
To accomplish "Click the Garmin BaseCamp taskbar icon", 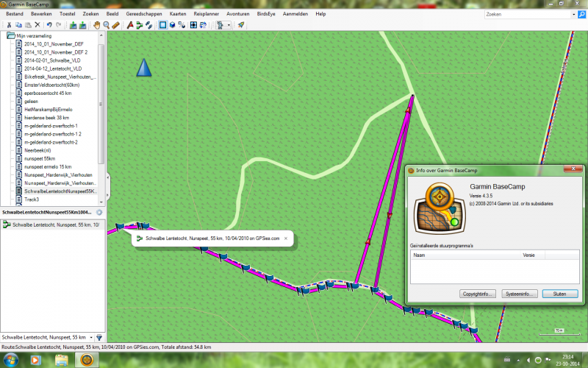I will [87, 360].
